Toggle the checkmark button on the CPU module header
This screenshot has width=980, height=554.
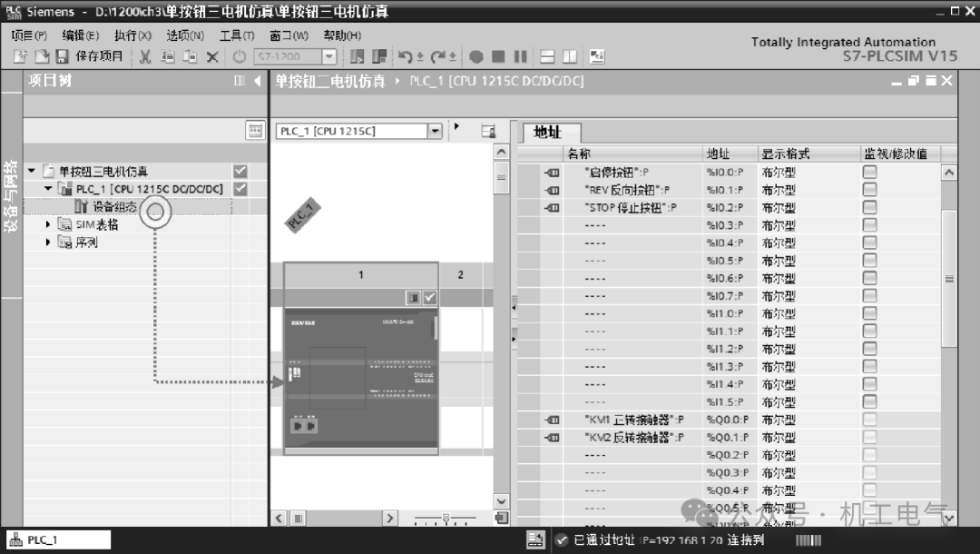(x=429, y=298)
